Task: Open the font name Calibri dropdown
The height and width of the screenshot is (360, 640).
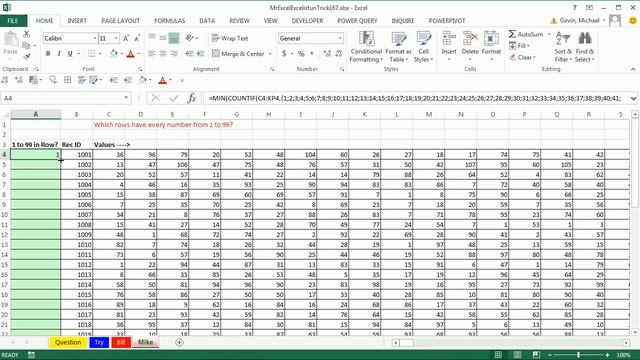Action: click(x=95, y=38)
